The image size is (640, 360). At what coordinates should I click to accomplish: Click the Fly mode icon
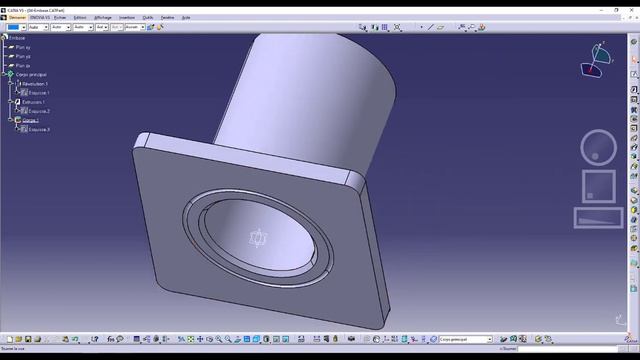[x=181, y=339]
